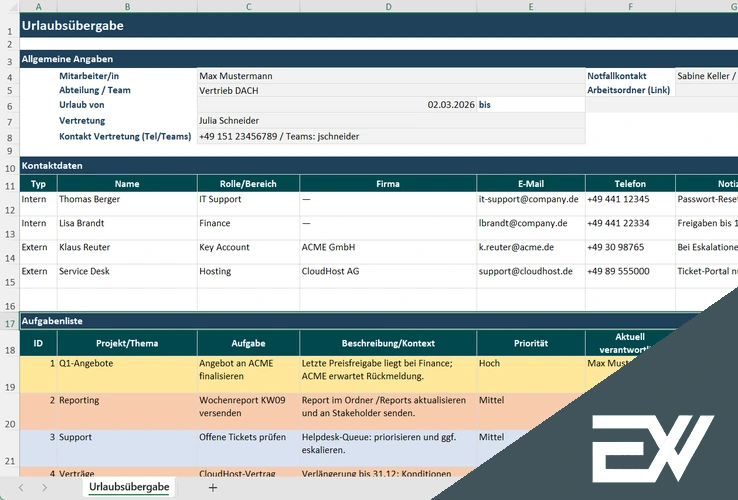The height and width of the screenshot is (500, 738).
Task: Click the E-Mail column header
Action: pyautogui.click(x=531, y=184)
